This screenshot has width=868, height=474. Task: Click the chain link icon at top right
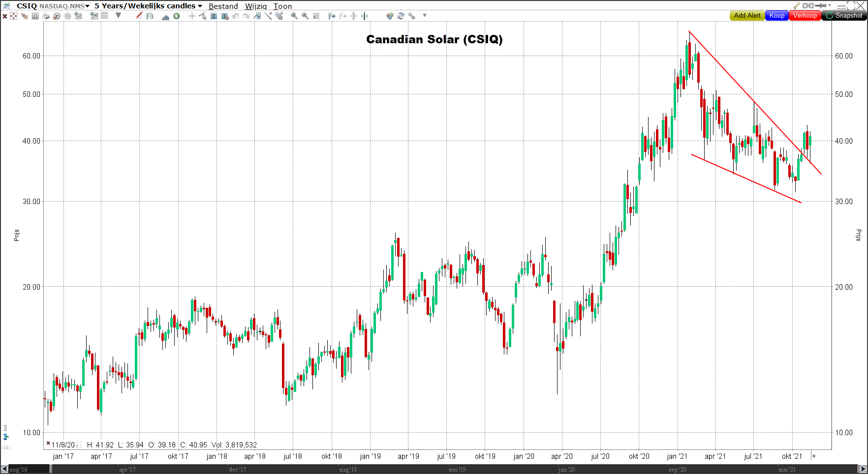(808, 5)
